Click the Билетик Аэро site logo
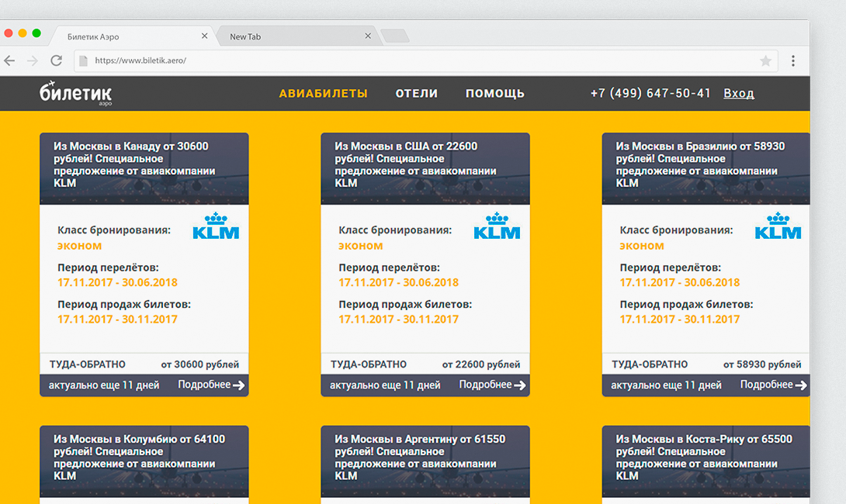 coord(75,93)
